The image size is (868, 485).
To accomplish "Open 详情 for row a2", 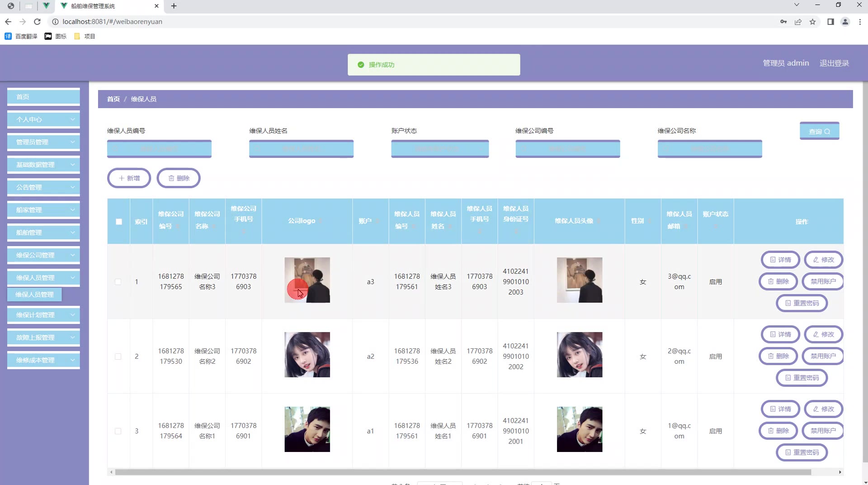I will [780, 334].
